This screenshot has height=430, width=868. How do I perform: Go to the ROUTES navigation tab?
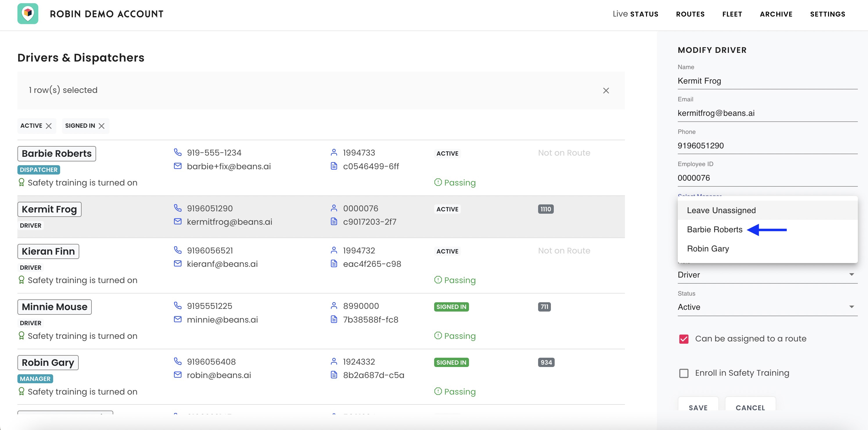pos(690,14)
